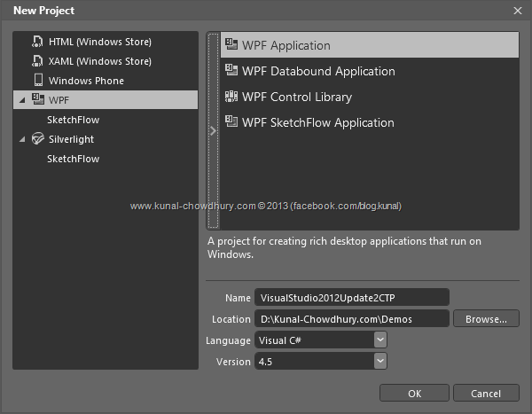Open the Version dropdown
532x414 pixels.
coord(379,361)
